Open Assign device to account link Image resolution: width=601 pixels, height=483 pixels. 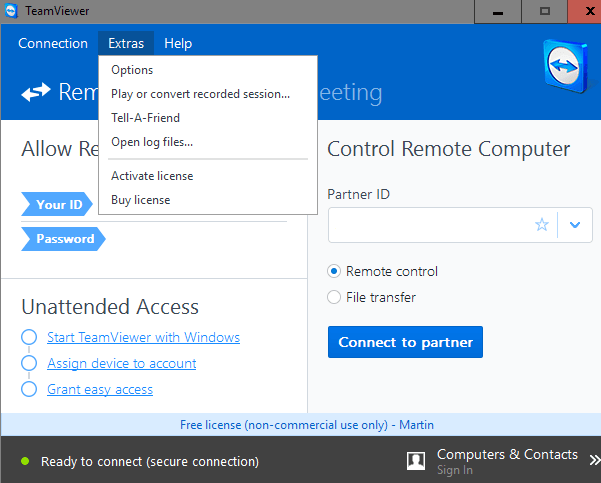(x=122, y=363)
